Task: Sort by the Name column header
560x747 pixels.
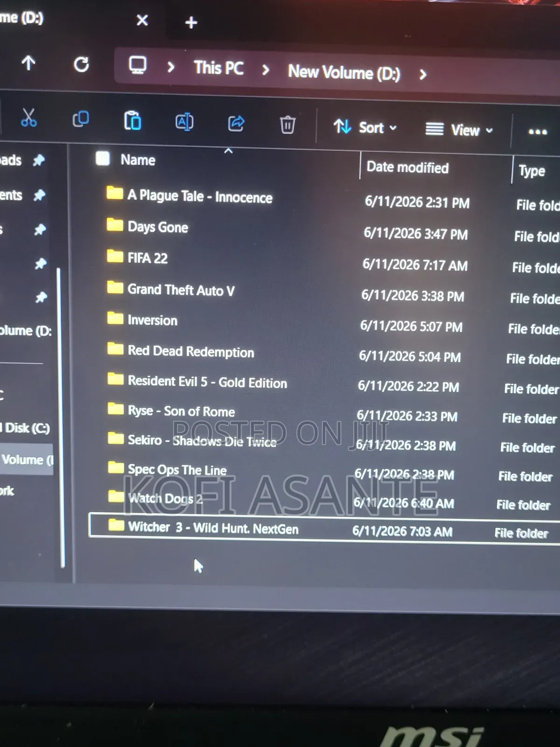Action: [138, 160]
